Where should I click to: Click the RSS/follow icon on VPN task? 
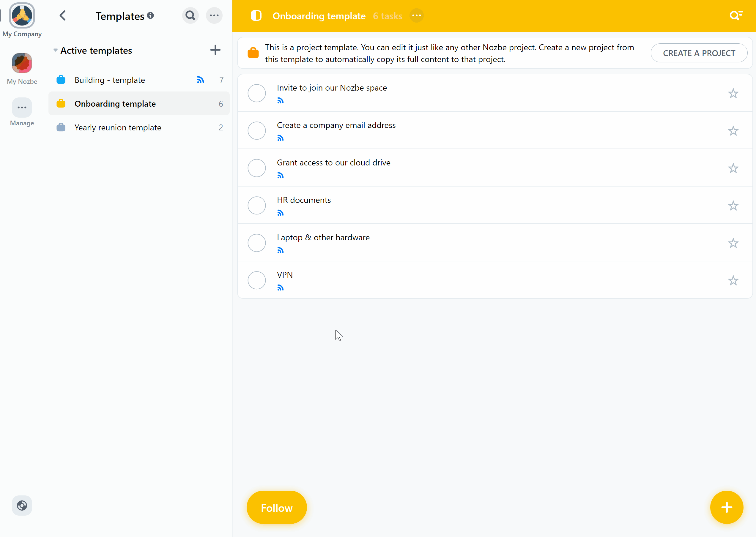pos(280,288)
